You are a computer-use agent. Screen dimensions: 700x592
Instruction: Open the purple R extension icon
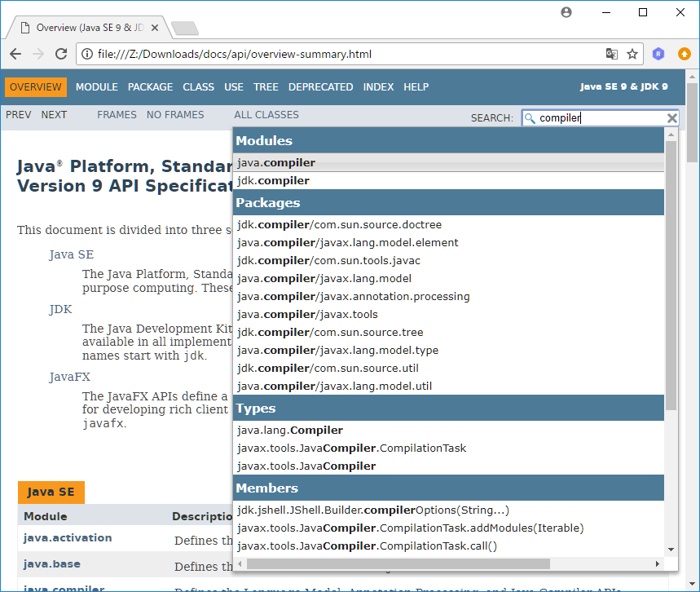(x=658, y=54)
